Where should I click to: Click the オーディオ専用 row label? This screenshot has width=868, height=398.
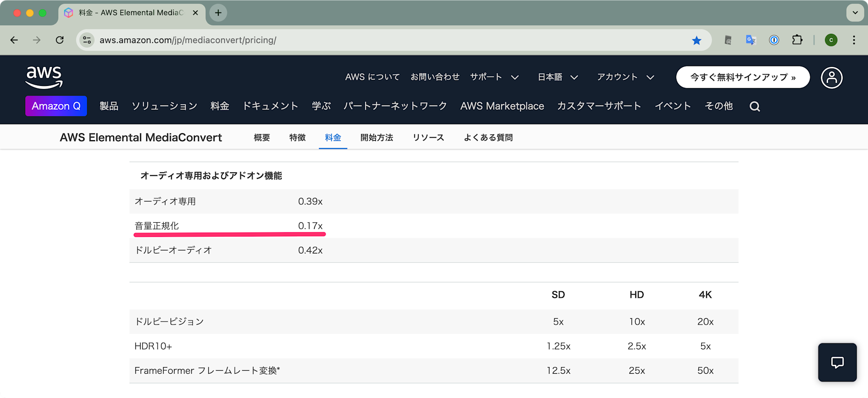(x=165, y=201)
